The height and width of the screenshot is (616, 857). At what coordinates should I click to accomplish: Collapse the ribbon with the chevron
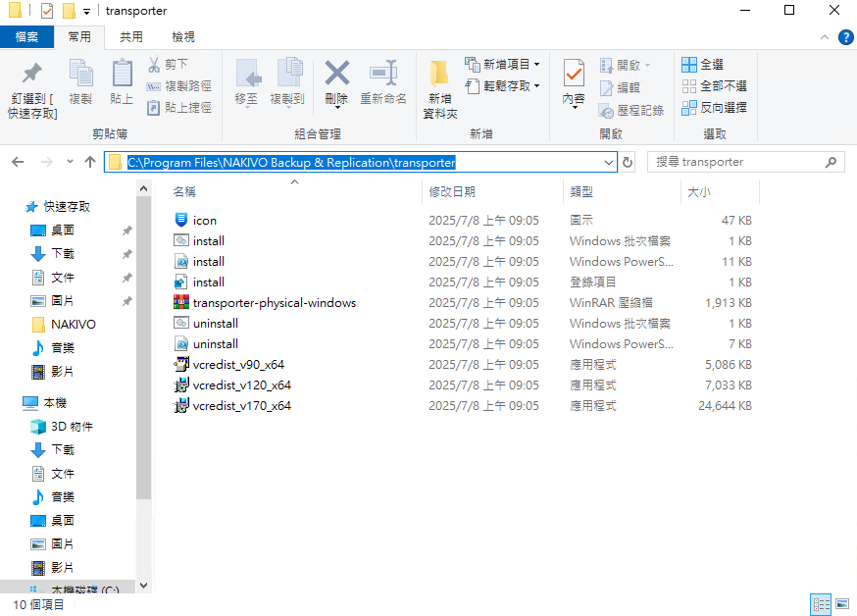(x=825, y=37)
